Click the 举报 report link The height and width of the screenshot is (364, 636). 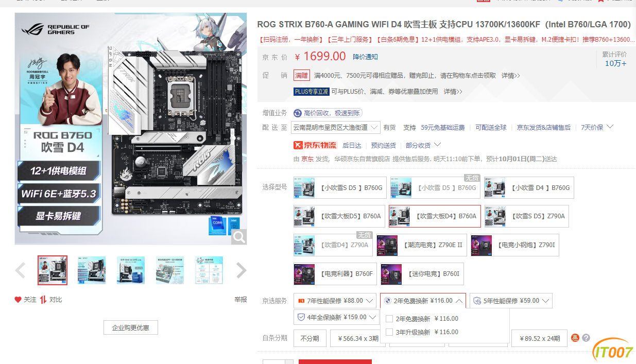(240, 300)
